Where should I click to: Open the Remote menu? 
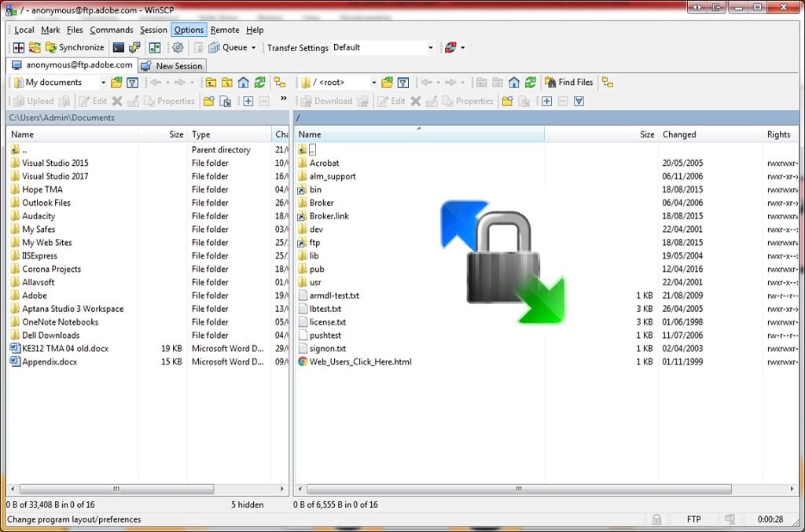(225, 30)
